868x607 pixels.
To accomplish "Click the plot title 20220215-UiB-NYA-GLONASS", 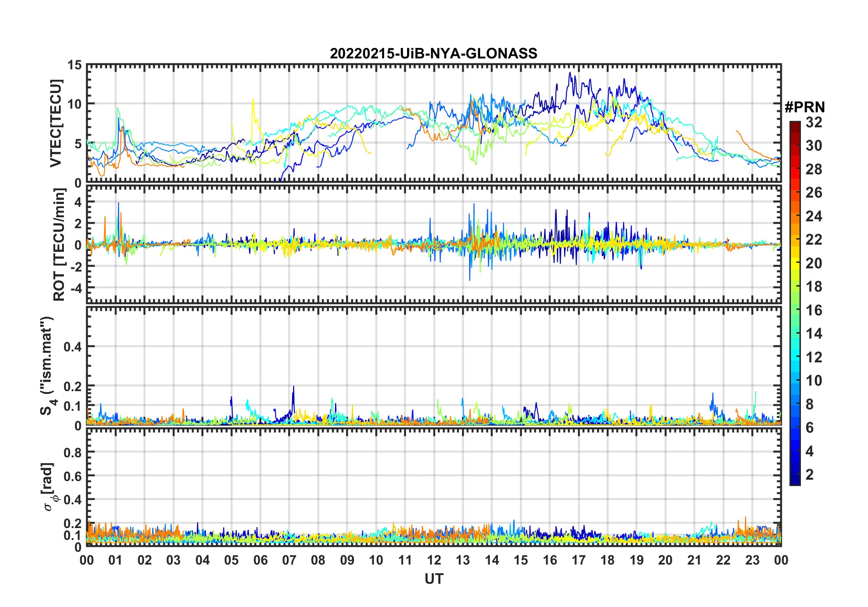I will (434, 54).
